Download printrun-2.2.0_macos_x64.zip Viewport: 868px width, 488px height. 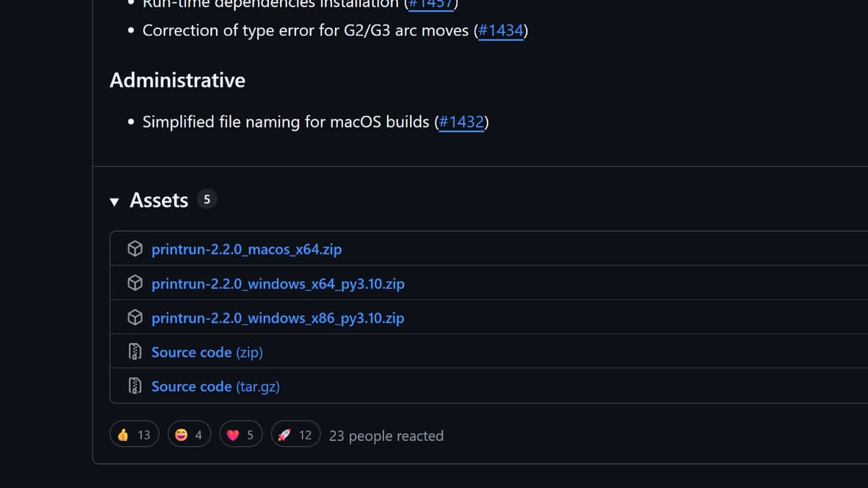[247, 249]
